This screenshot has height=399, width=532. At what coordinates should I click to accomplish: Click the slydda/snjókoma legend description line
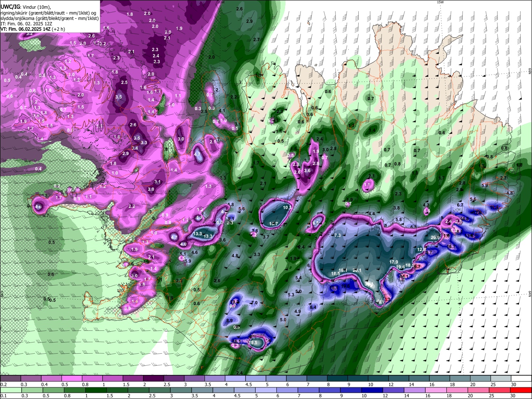(49, 18)
